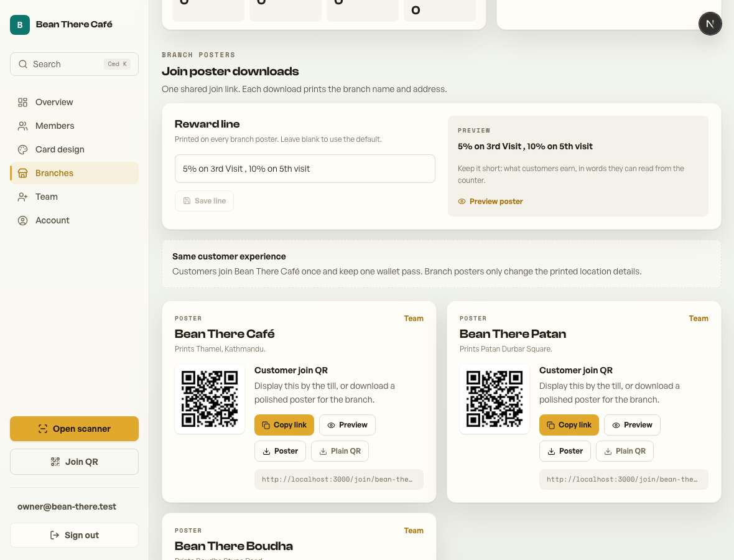Open Team link on Bean There Café card
Viewport: 734px width, 560px height.
tap(414, 319)
